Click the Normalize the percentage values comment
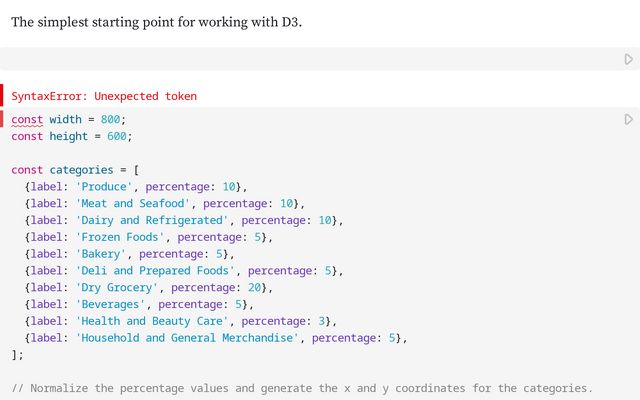The image size is (640, 400). [x=300, y=388]
